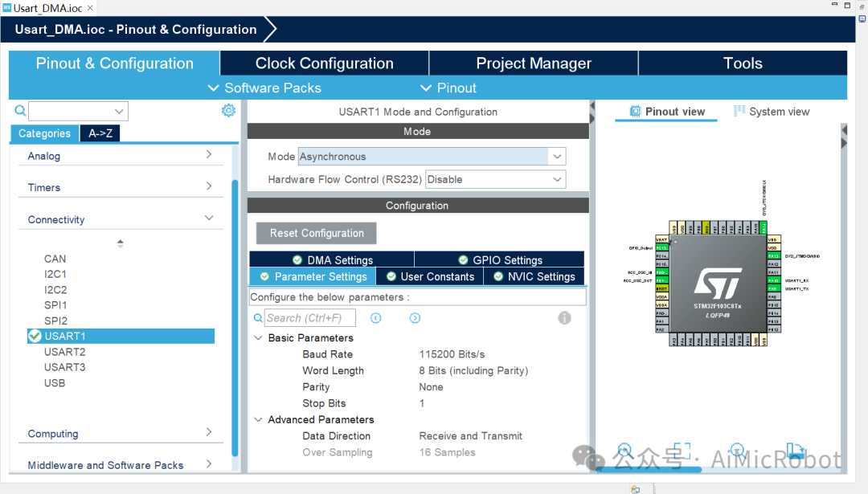The image size is (868, 494).
Task: Open the Mode Asynchronous dropdown
Action: tap(557, 157)
